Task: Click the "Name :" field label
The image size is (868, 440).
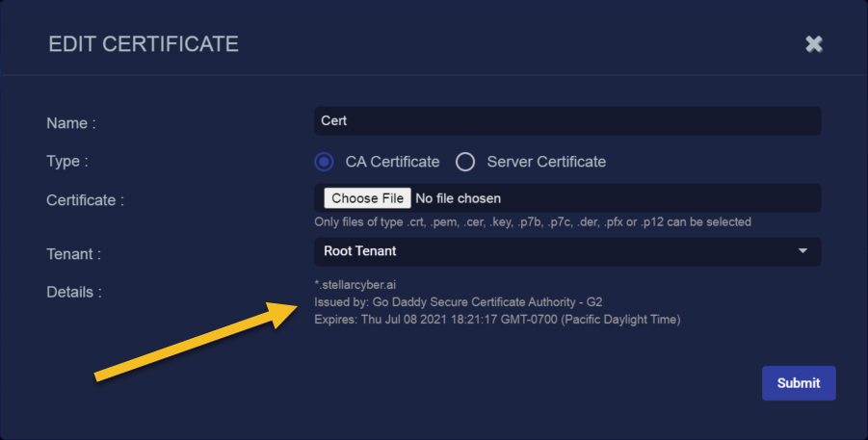Action: (71, 123)
